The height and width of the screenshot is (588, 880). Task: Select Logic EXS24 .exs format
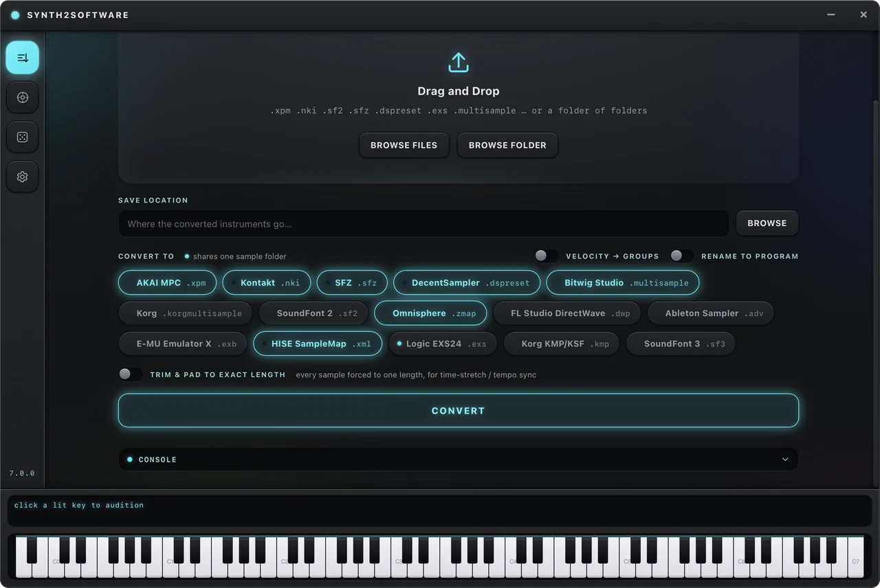tap(443, 343)
